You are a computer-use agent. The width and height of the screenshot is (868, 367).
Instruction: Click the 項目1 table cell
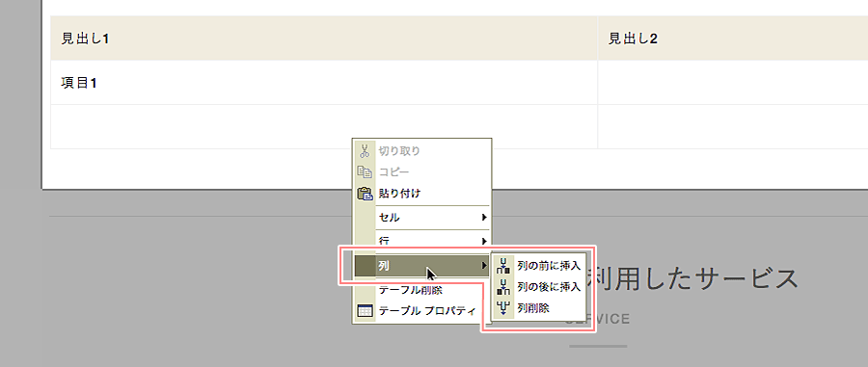324,82
